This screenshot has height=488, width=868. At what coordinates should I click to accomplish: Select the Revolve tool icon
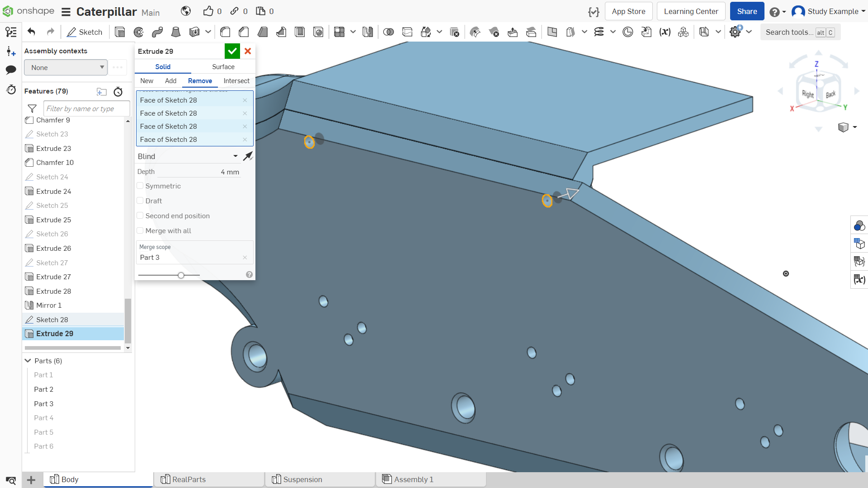pos(139,32)
